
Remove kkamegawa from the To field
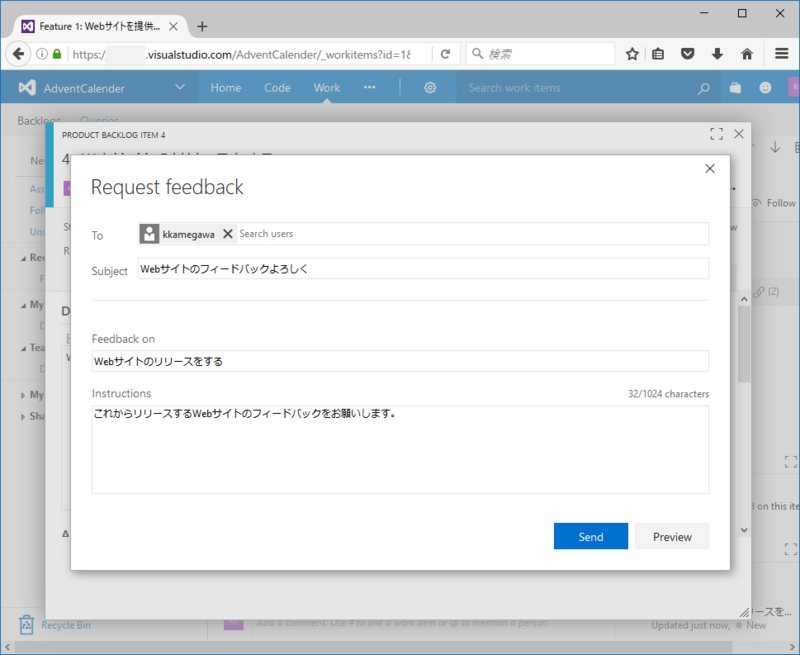[x=228, y=234]
